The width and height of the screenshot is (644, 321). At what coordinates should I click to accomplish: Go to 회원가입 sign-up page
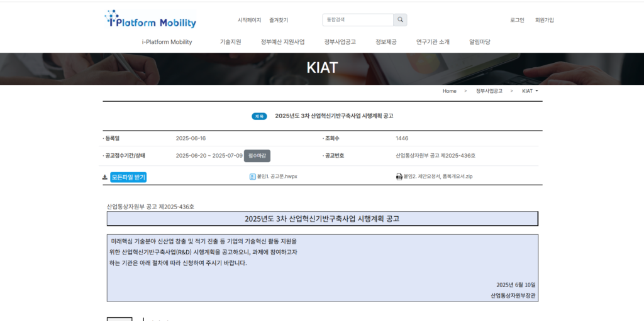[544, 20]
